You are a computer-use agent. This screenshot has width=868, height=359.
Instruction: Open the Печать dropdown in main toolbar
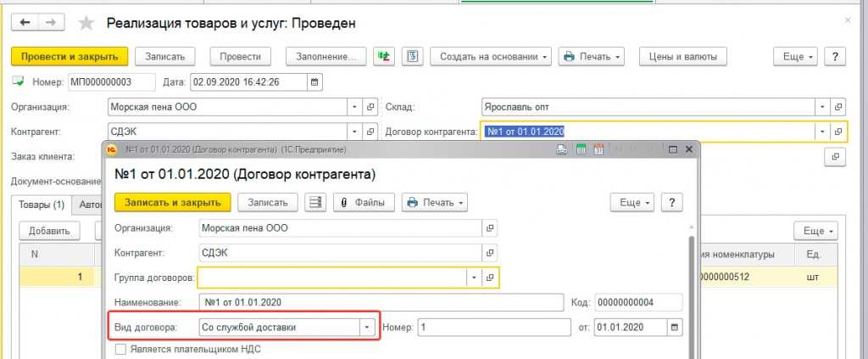point(591,56)
